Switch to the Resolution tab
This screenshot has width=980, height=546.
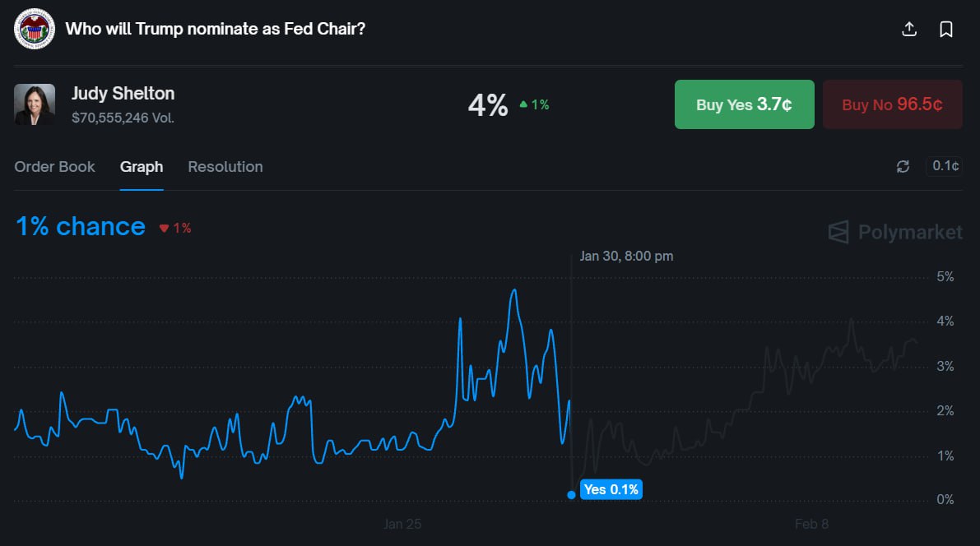pyautogui.click(x=225, y=167)
